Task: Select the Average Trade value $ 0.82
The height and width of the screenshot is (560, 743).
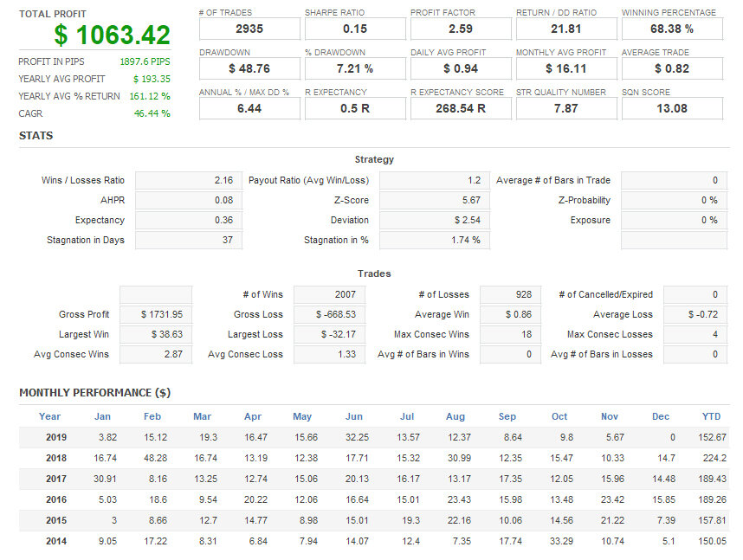Action: click(x=672, y=68)
